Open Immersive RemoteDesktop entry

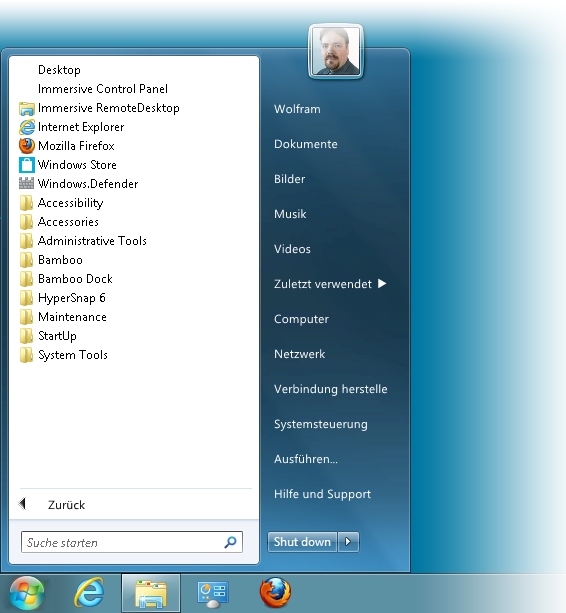[99, 108]
